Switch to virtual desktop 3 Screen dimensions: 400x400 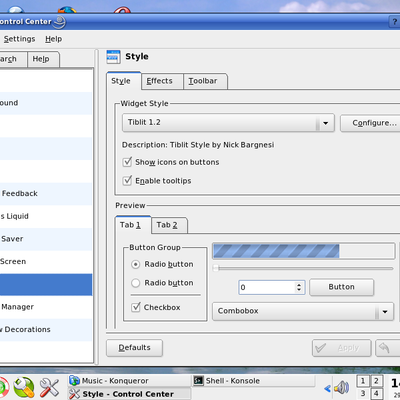pyautogui.click(x=363, y=393)
